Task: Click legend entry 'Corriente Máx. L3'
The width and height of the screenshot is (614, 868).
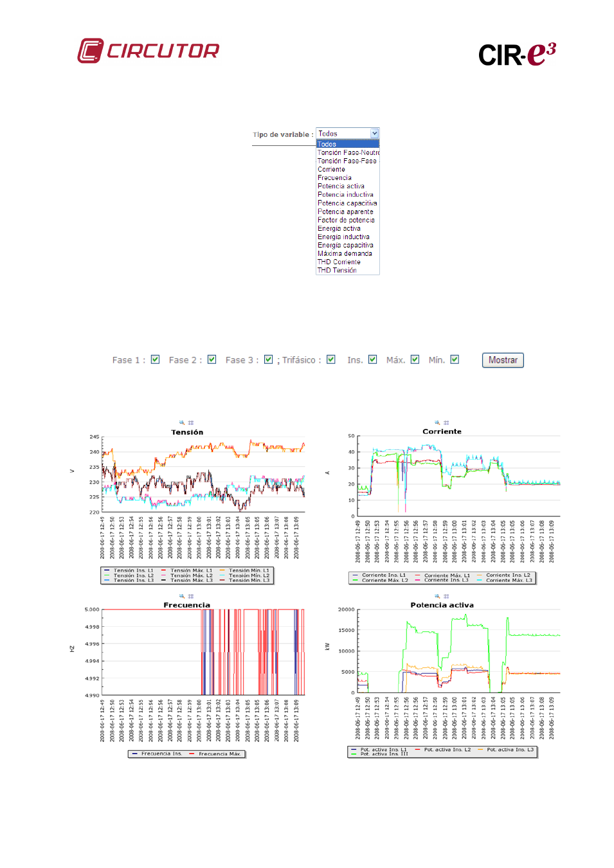Action: (505, 581)
